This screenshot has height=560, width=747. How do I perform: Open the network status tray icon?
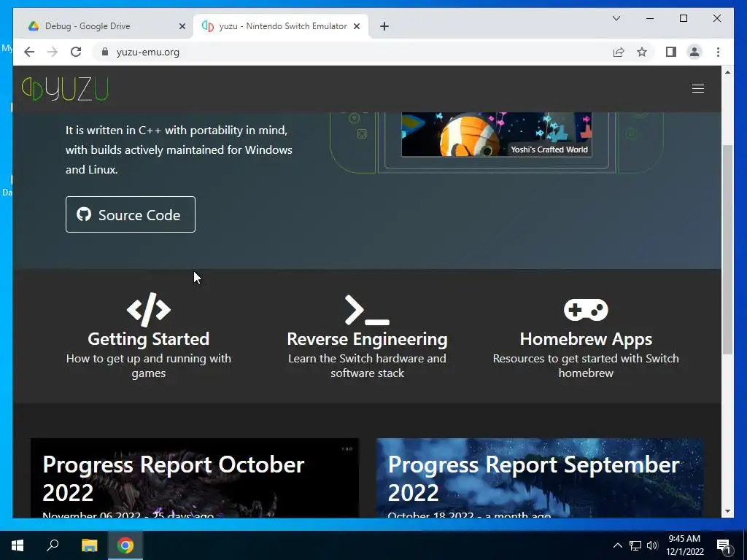(635, 545)
